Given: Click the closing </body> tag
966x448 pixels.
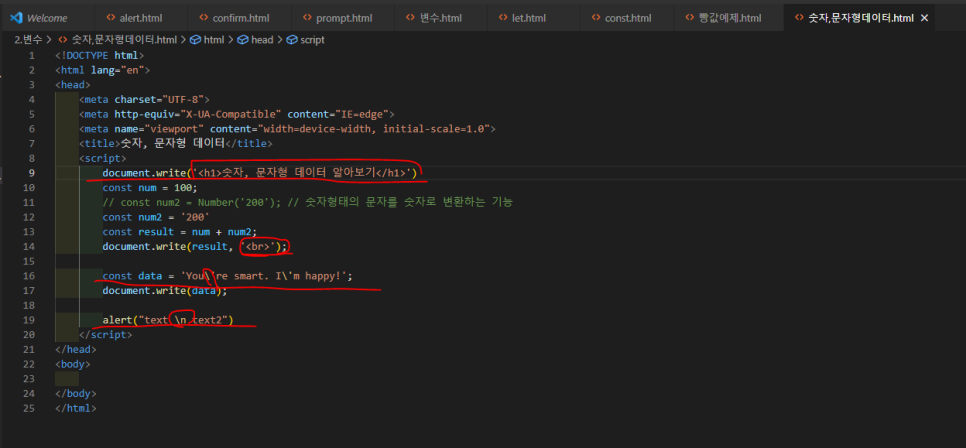Looking at the screenshot, I should (x=76, y=393).
